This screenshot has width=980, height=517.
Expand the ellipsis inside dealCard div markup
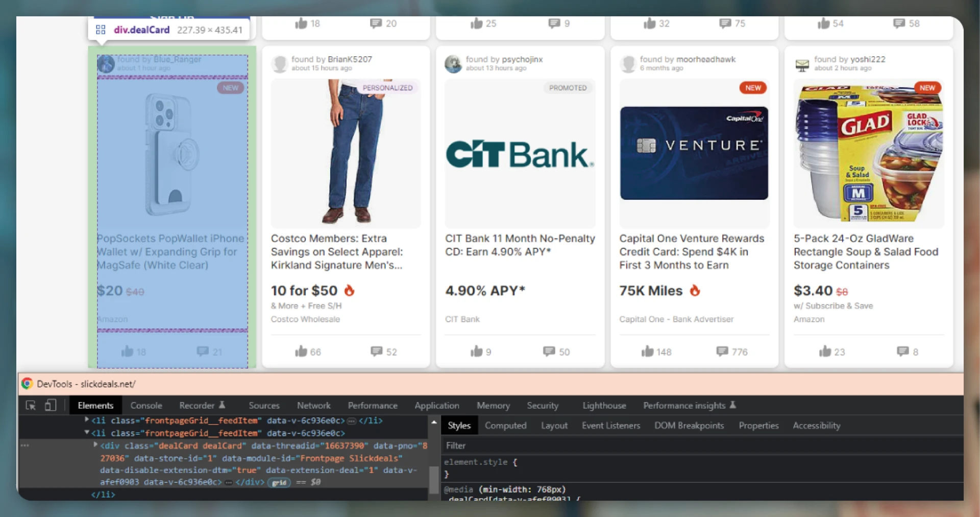(x=228, y=482)
